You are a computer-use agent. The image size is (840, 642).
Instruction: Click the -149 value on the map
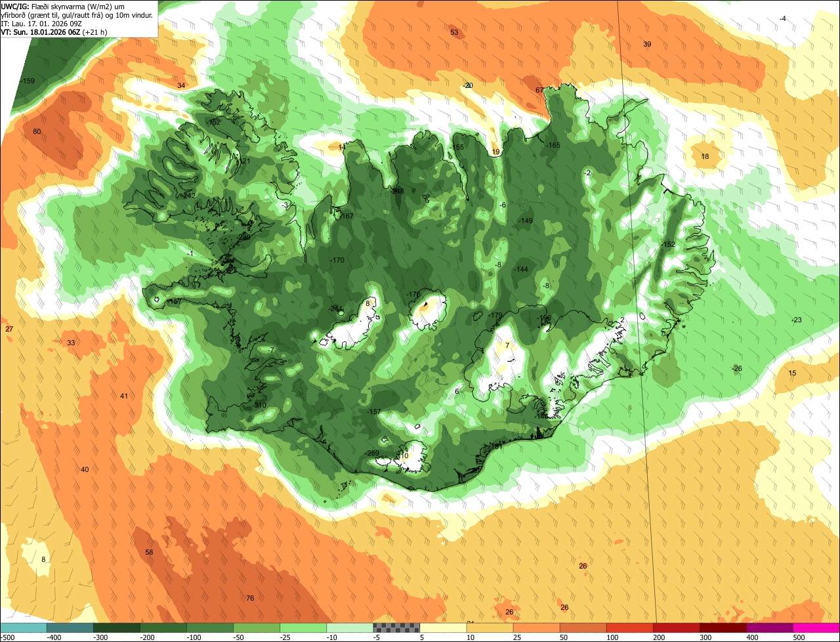tap(525, 221)
